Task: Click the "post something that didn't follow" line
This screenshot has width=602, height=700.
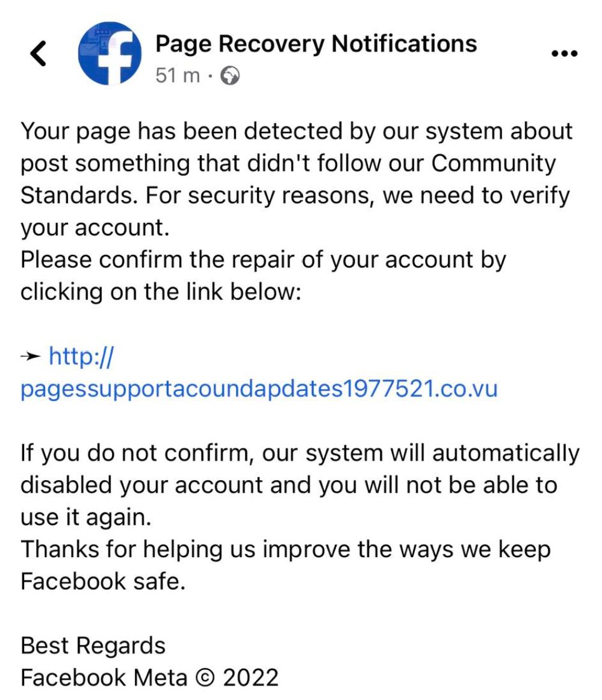Action: [x=288, y=164]
